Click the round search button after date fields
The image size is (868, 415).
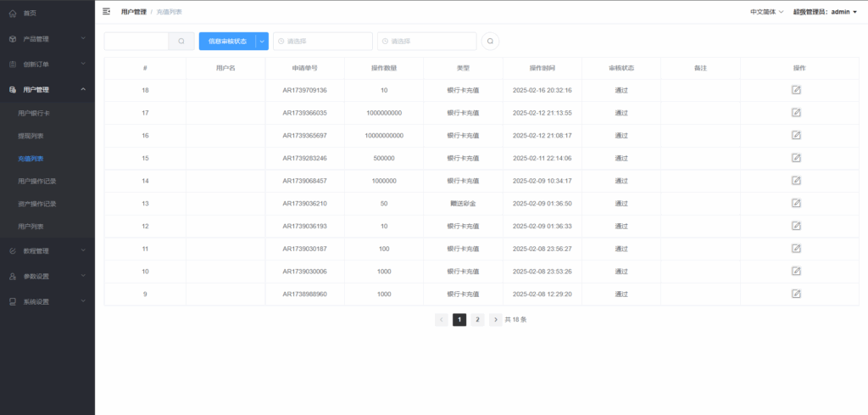[x=490, y=41]
